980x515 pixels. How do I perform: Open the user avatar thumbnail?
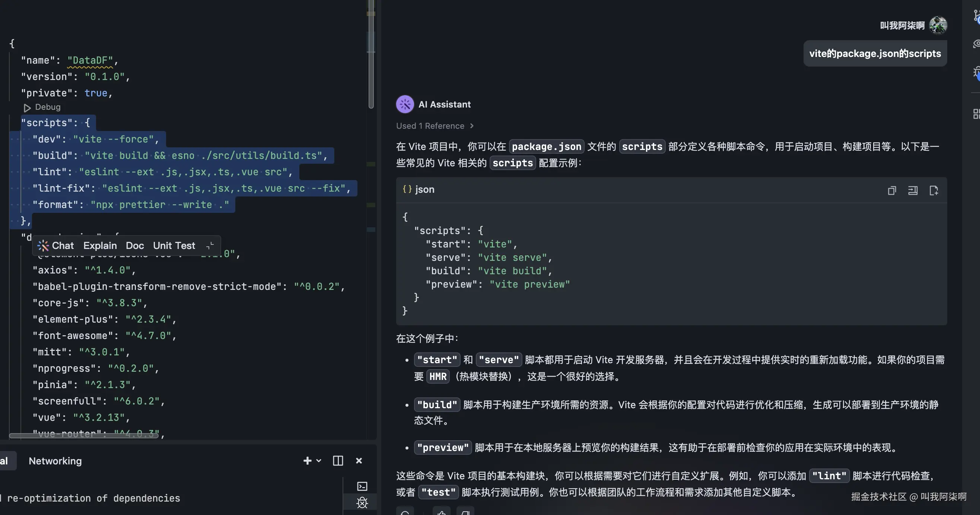tap(938, 25)
